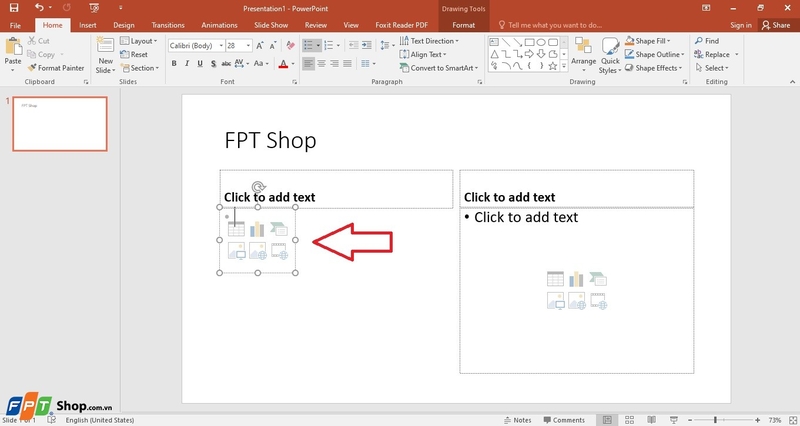800x426 pixels.
Task: Toggle Align Left paragraph alignment
Action: (308, 64)
